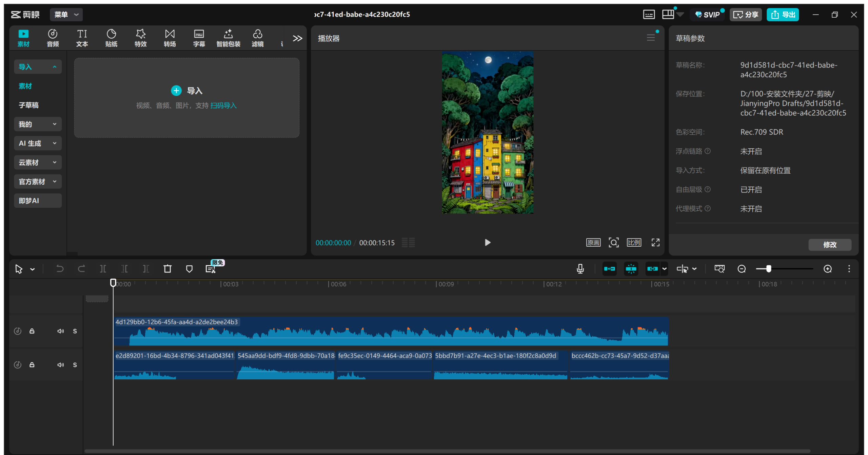Image resolution: width=868 pixels, height=455 pixels.
Task: Click the 修改 button in draft parameters
Action: point(829,245)
